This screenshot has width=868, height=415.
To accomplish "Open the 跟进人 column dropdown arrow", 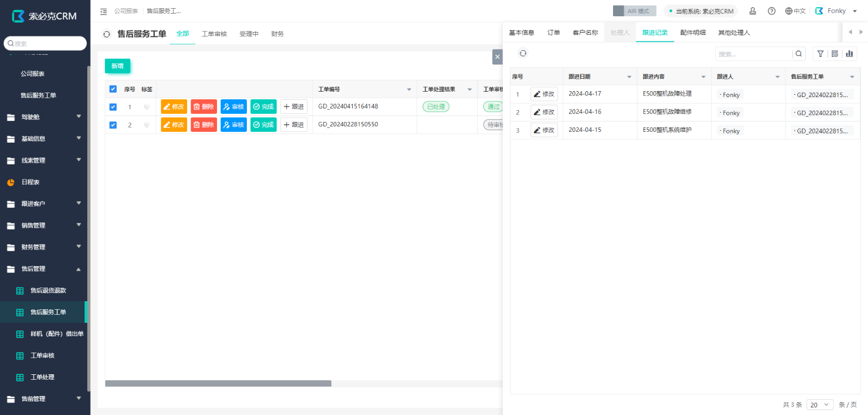I will 777,77.
